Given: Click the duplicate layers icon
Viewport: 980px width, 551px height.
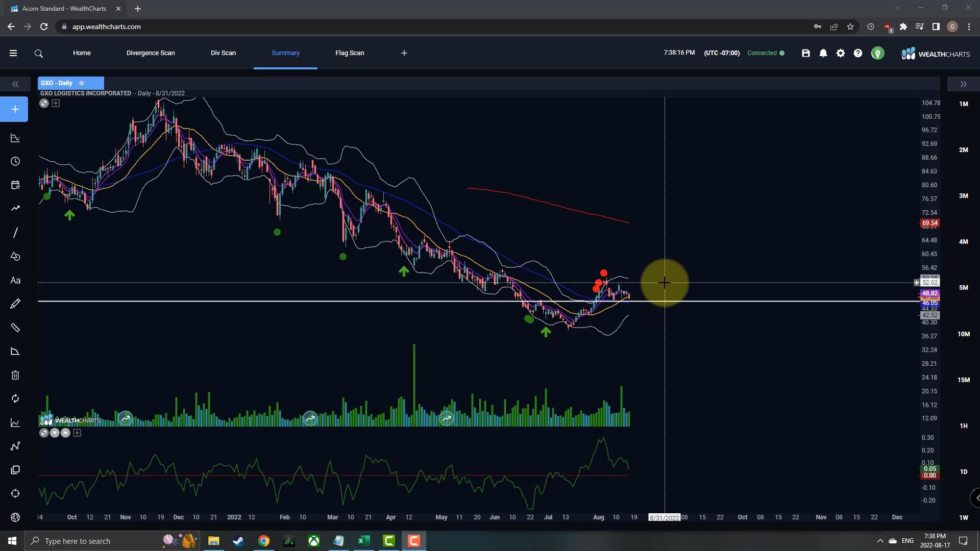Looking at the screenshot, I should [15, 470].
